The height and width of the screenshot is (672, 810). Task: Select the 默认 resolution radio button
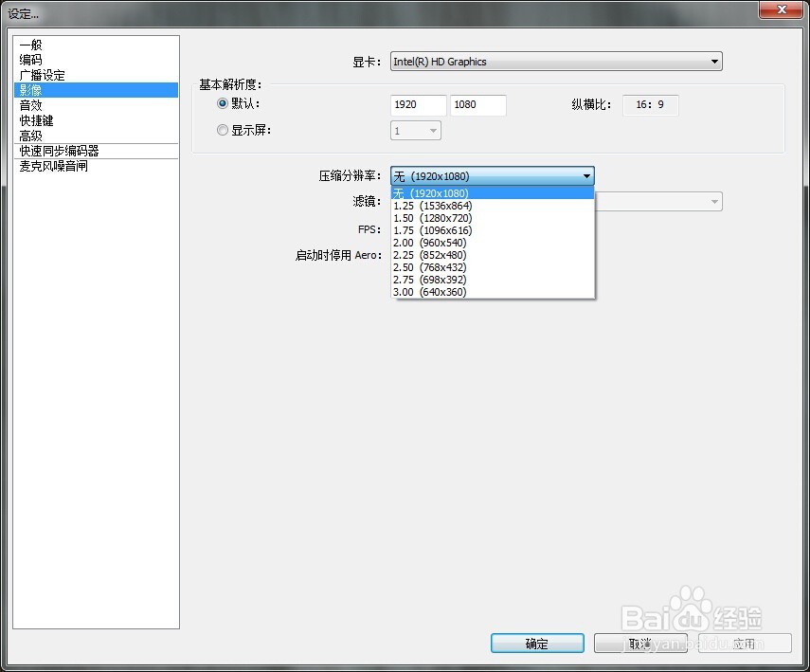(x=222, y=103)
